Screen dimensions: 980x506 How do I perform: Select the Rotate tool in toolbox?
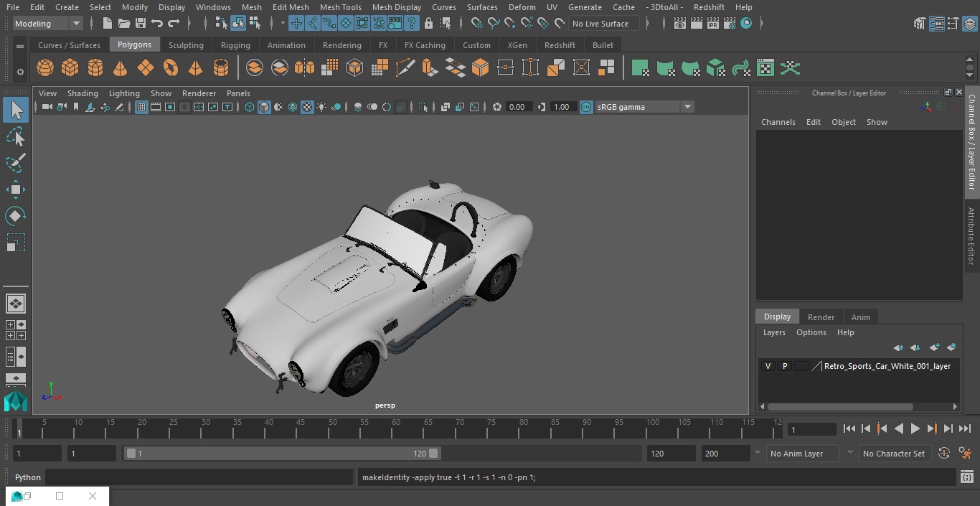click(16, 216)
